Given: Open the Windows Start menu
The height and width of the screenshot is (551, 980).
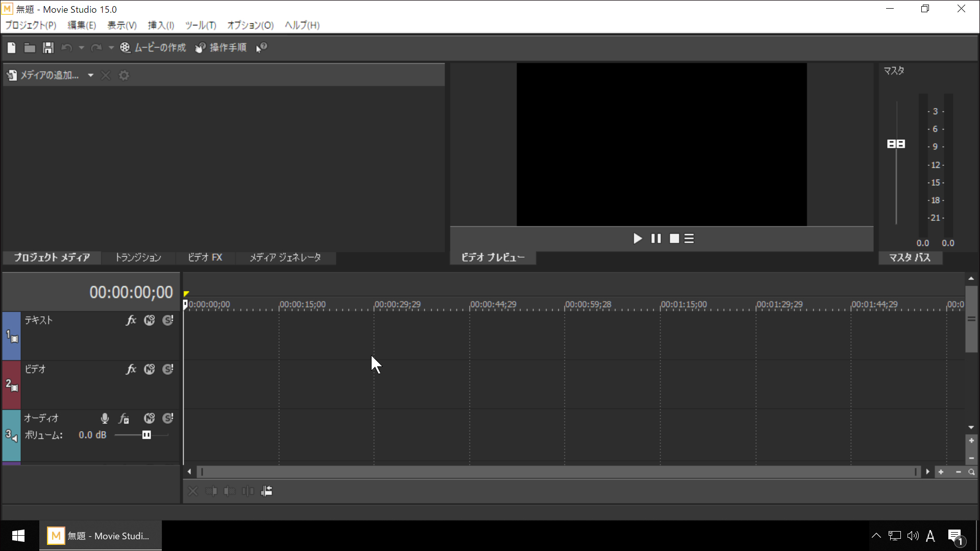Looking at the screenshot, I should pyautogui.click(x=18, y=536).
